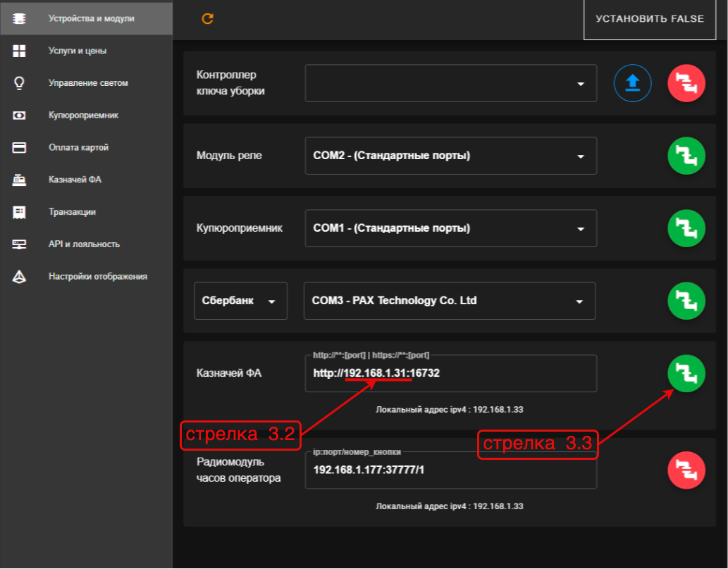
Task: Open the Модуль реле COM2 dropdown
Action: point(451,156)
